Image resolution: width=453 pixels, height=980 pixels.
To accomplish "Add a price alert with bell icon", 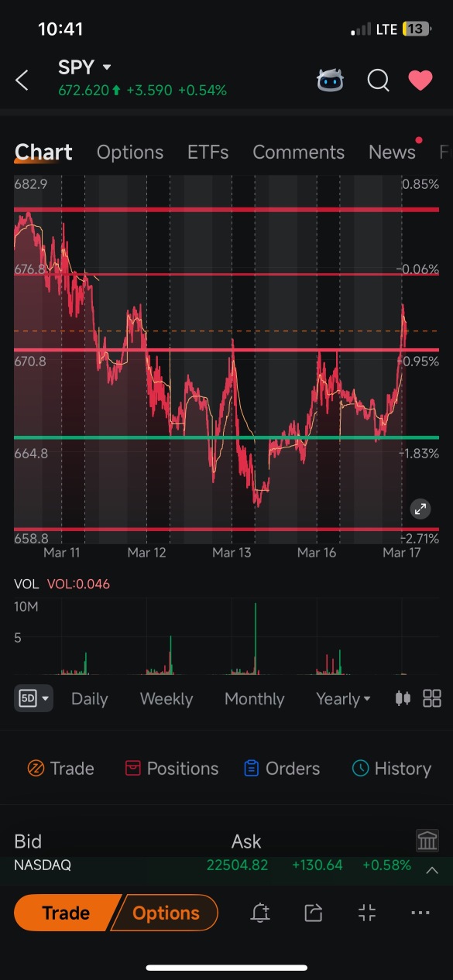I will [260, 913].
